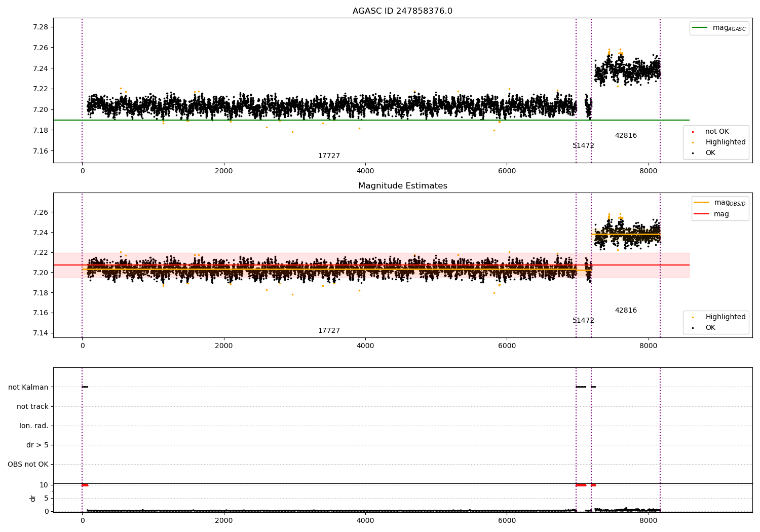This screenshot has width=760, height=532.
Task: Click the 2000 x-tick under the AGASC ID plot
Action: [223, 171]
